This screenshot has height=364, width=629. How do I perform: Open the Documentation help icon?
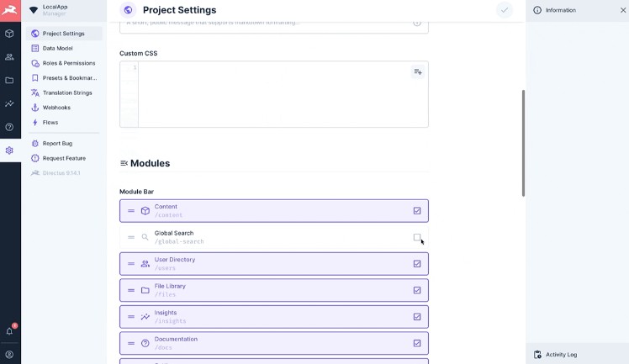point(9,127)
